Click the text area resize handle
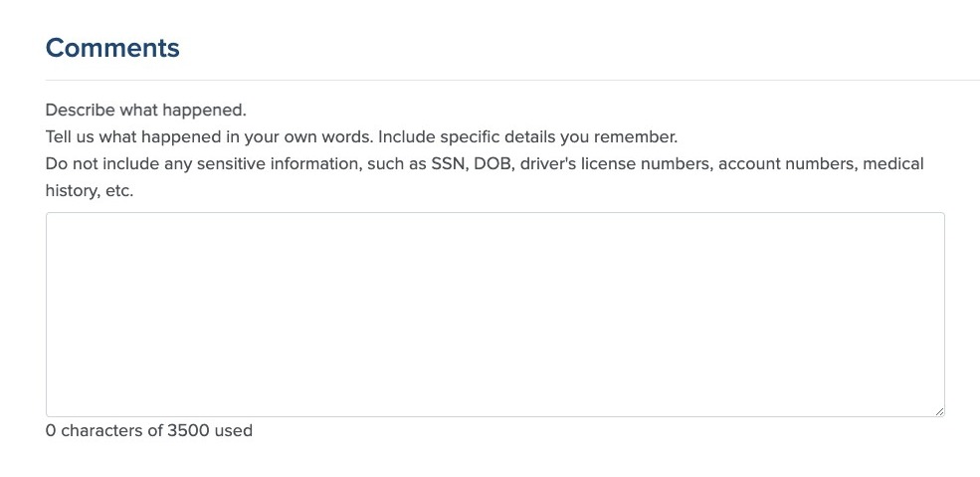This screenshot has width=980, height=477. pos(937,409)
